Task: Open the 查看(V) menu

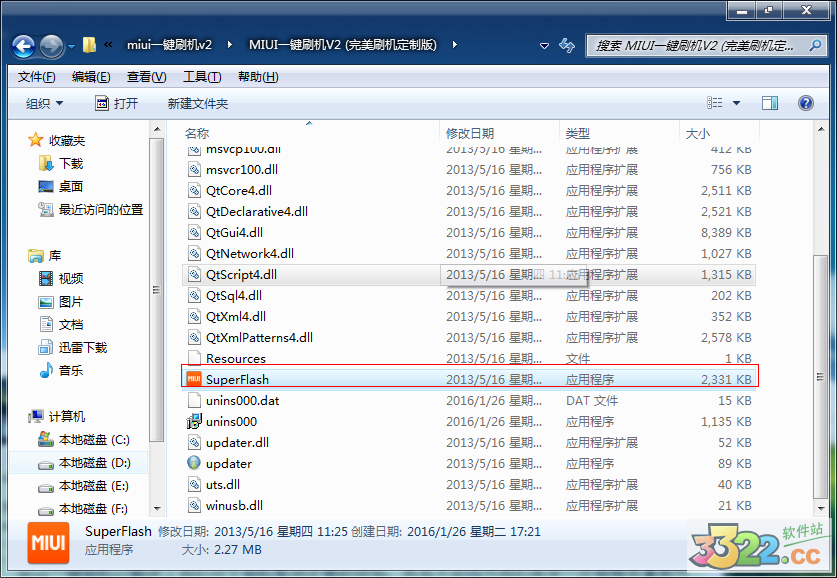Action: (146, 77)
